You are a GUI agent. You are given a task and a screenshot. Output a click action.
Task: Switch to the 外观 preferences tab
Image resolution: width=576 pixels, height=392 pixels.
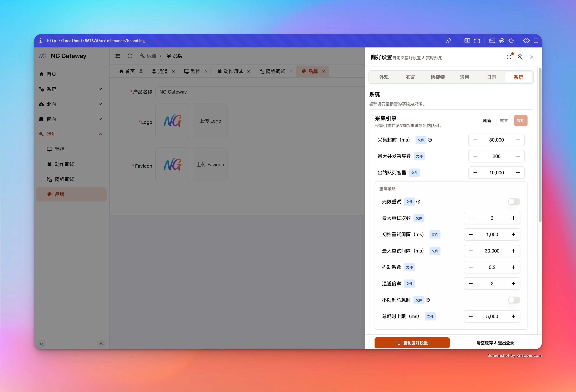(x=384, y=77)
